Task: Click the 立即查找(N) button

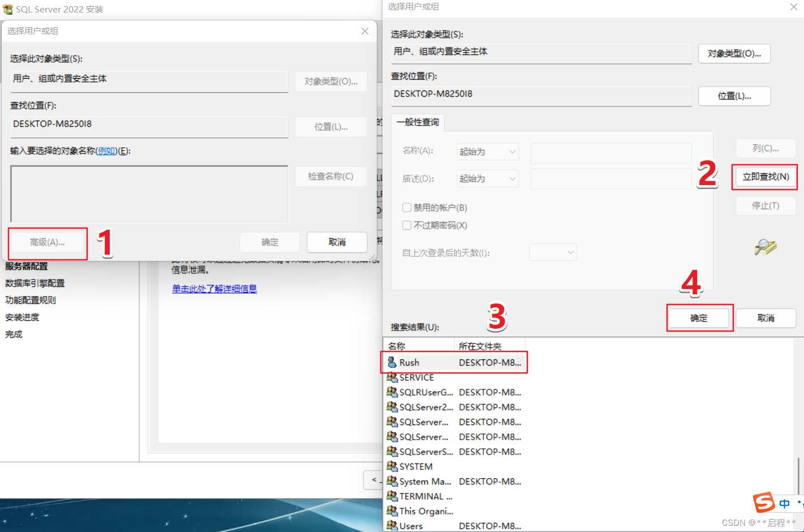Action: [766, 177]
